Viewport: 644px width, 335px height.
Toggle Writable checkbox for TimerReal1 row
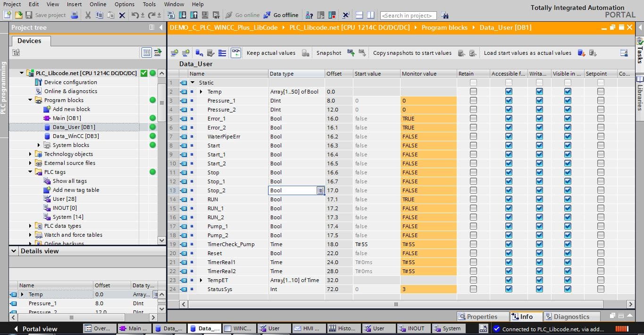pos(539,262)
